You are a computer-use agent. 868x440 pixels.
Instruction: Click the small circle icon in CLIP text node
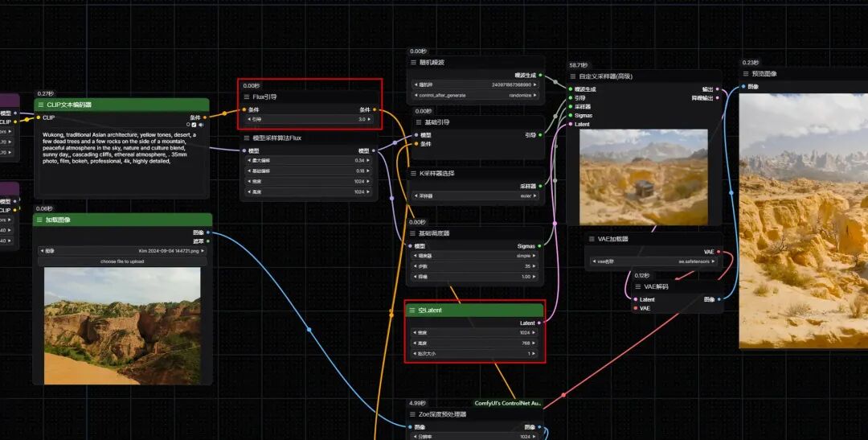(x=189, y=125)
